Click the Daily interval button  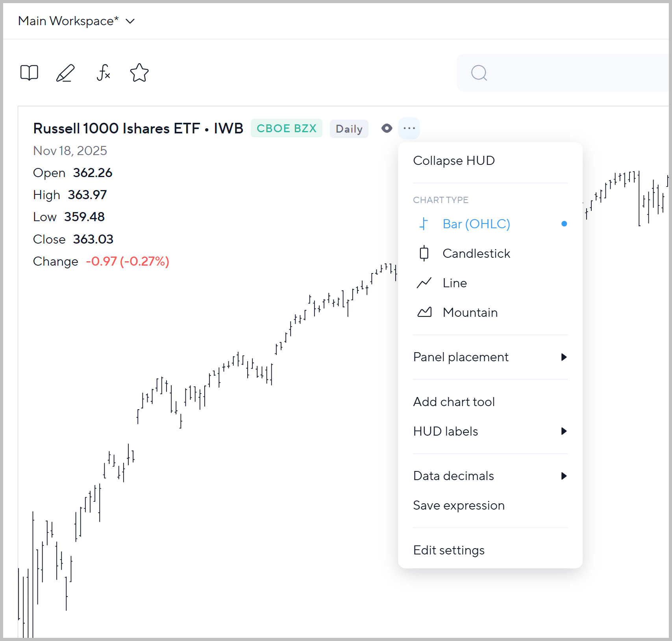(x=349, y=129)
